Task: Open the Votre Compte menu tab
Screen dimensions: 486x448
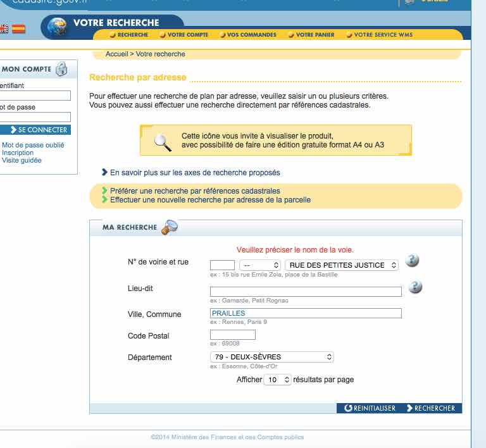Action: pos(184,35)
